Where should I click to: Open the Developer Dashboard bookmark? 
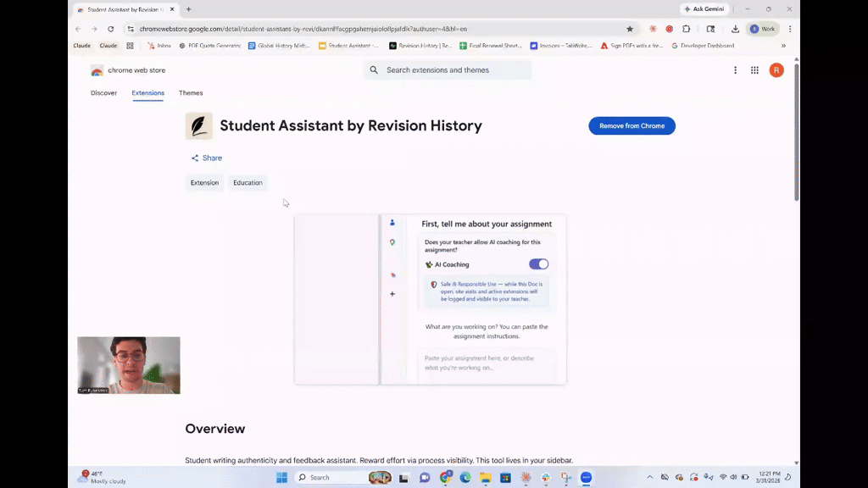click(x=703, y=46)
